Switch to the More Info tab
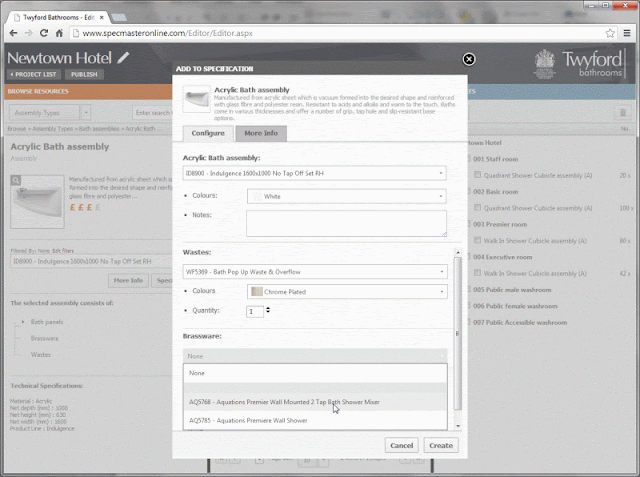Image resolution: width=640 pixels, height=477 pixels. point(261,133)
